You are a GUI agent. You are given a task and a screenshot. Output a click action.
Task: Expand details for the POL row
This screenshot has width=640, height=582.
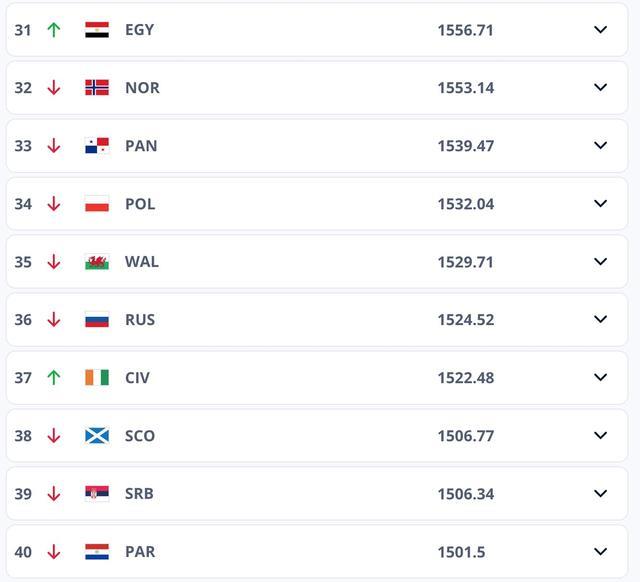[x=600, y=204]
